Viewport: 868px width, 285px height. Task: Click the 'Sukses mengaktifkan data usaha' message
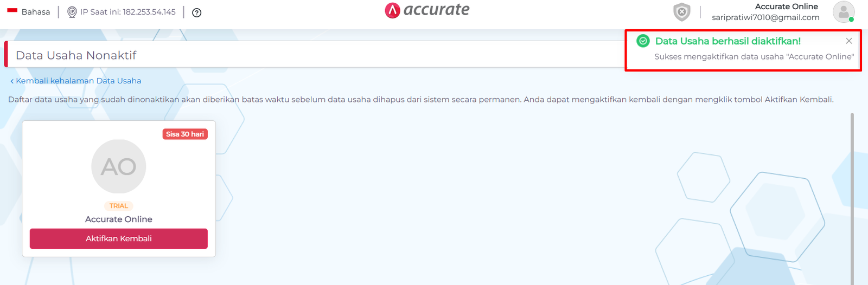coord(754,56)
